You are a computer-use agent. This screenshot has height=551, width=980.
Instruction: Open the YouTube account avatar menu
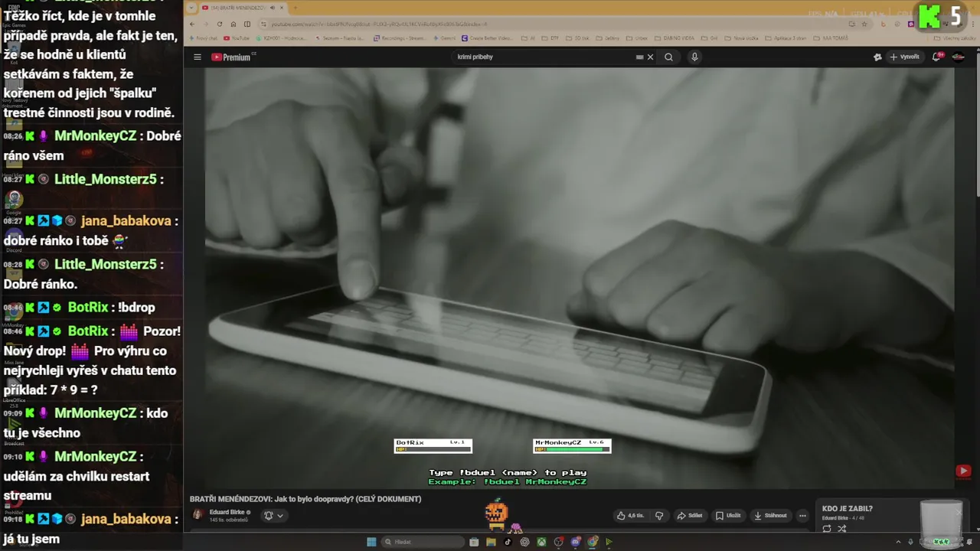point(959,57)
